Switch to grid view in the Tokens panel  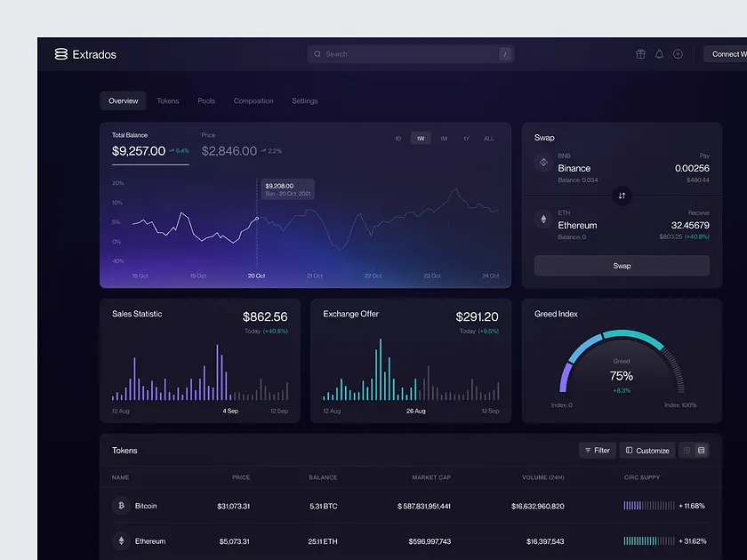pos(687,450)
